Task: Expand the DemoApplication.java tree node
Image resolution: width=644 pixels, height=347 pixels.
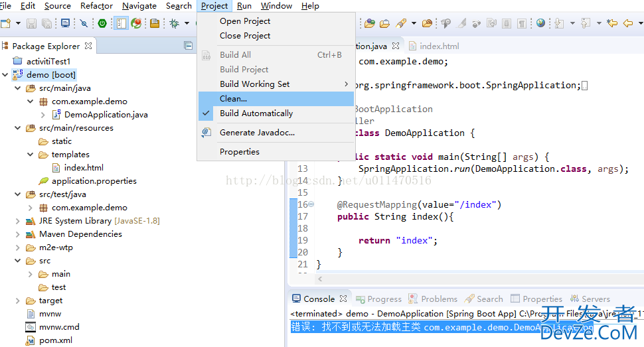Action: [x=42, y=115]
